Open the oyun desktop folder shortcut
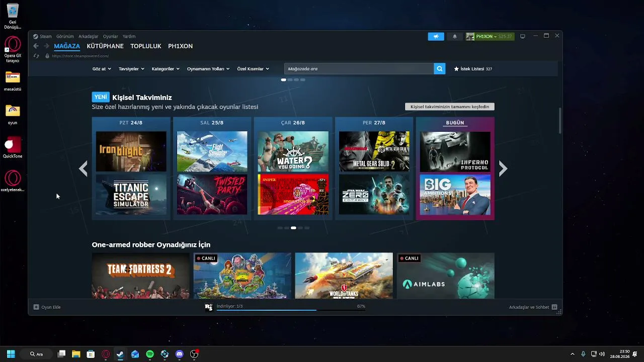 (x=13, y=115)
